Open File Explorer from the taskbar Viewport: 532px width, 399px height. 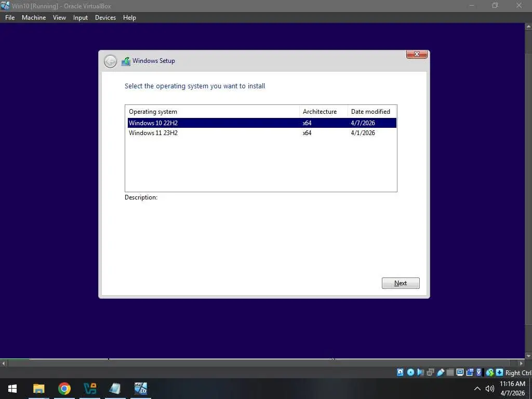(38, 389)
